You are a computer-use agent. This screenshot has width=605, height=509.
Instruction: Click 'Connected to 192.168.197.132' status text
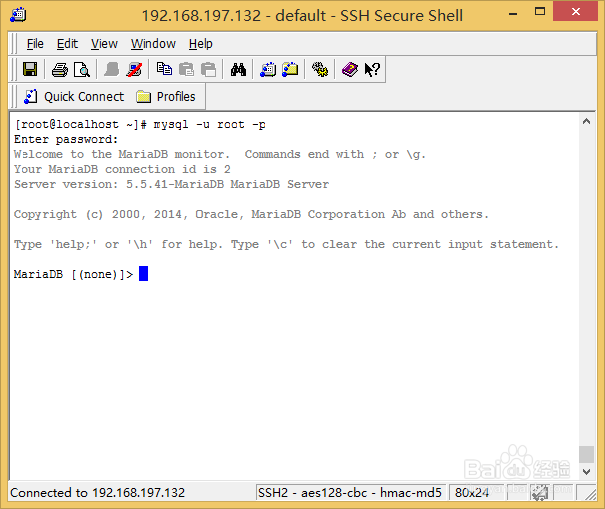pyautogui.click(x=98, y=493)
